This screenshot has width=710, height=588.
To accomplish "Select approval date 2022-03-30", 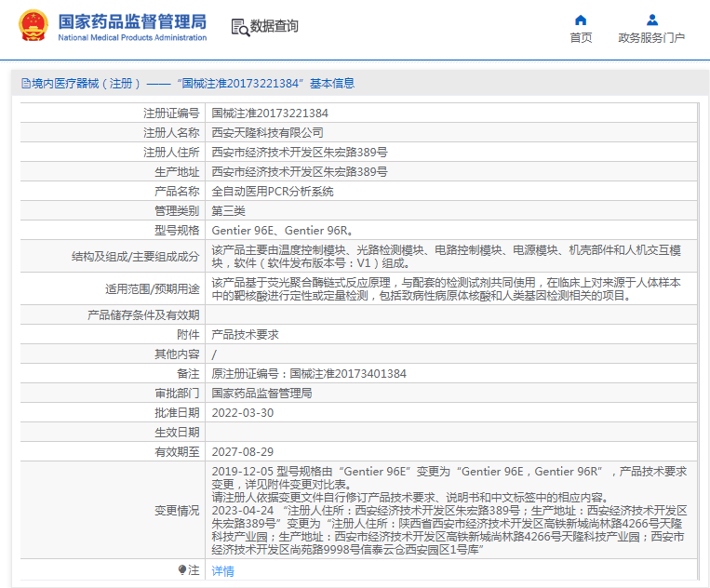I will [243, 413].
